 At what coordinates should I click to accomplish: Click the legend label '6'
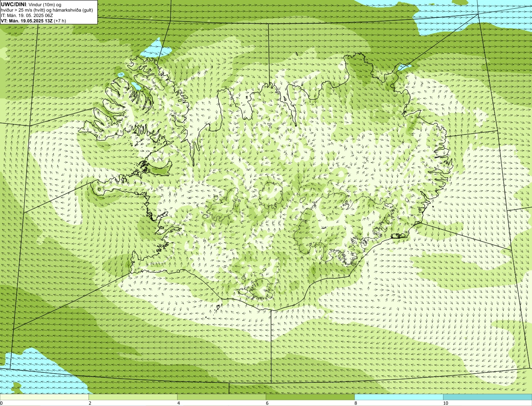point(267,403)
